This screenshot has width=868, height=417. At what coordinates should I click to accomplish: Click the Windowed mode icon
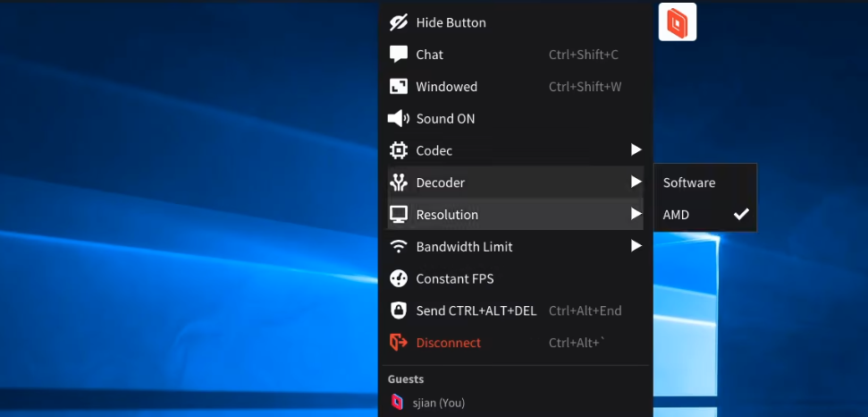399,87
